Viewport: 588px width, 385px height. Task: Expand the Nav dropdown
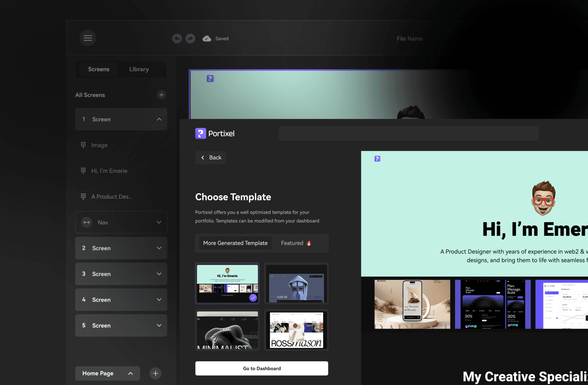tap(159, 222)
